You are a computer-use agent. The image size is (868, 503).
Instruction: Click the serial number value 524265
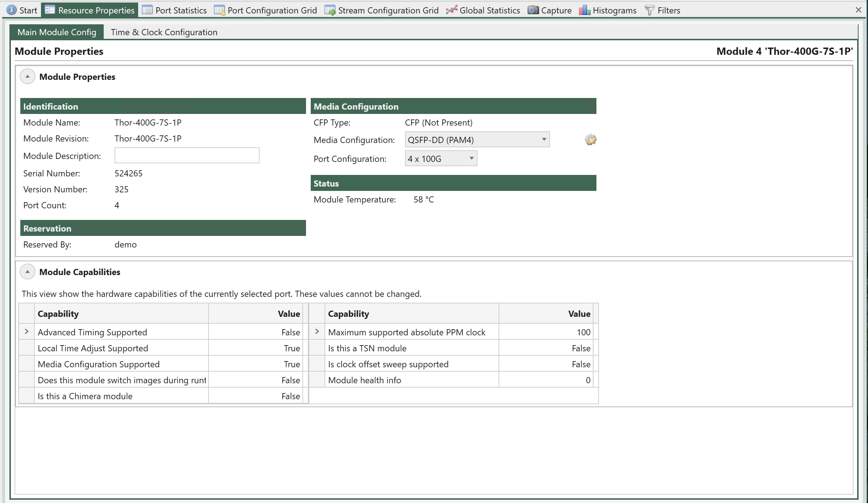128,173
